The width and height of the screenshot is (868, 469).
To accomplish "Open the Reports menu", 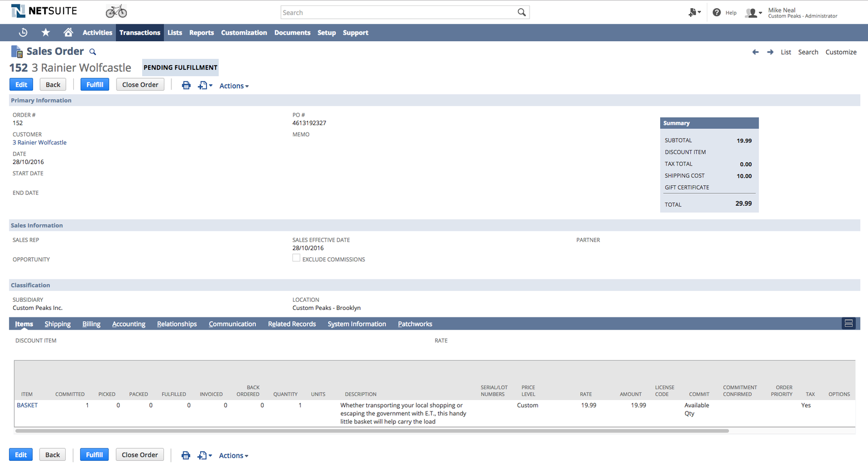I will pos(201,33).
